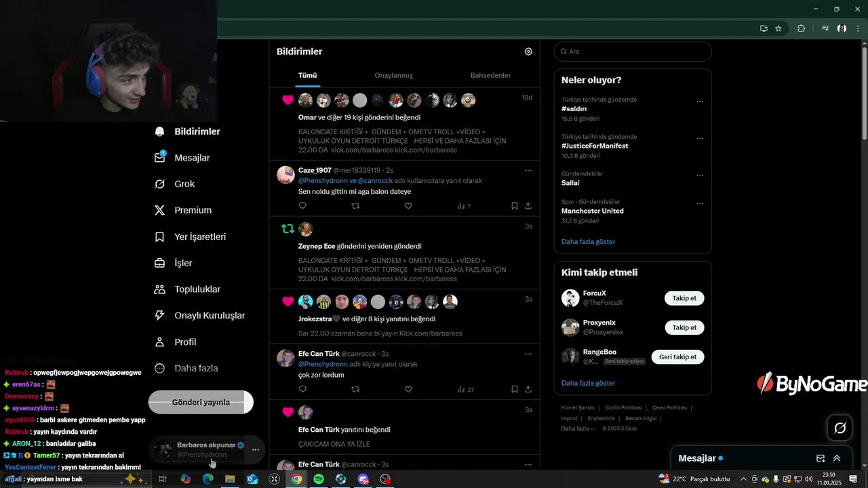Open Mesajlar envelope icon in sidebar
Image resolution: width=868 pixels, height=488 pixels.
click(x=159, y=157)
